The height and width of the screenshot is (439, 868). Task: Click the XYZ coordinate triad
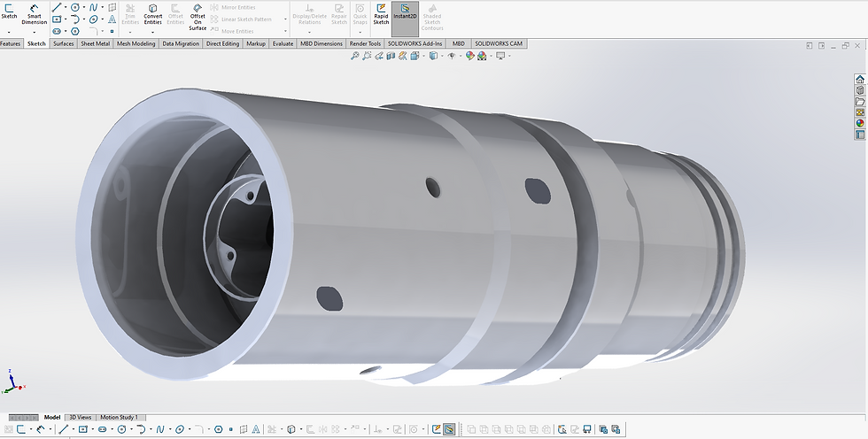click(13, 381)
